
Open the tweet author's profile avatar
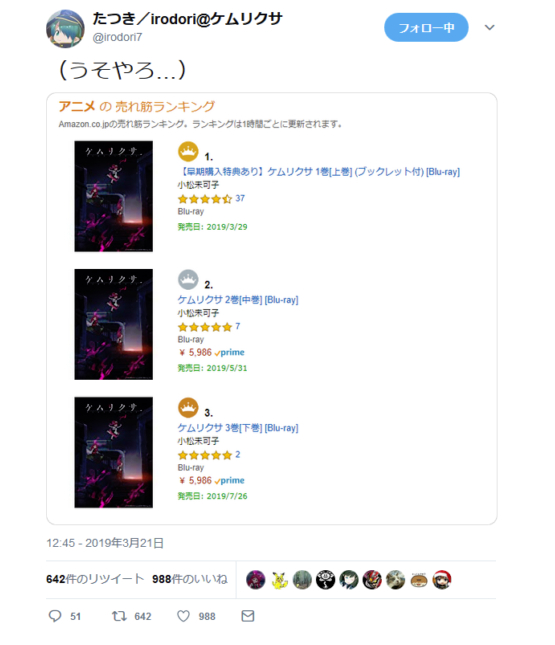point(65,28)
